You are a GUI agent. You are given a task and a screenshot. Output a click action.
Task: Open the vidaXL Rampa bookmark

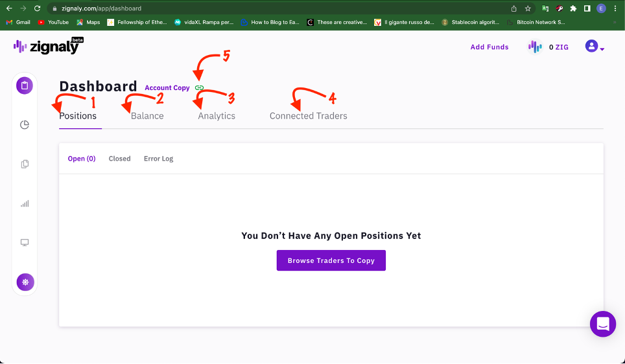[204, 22]
